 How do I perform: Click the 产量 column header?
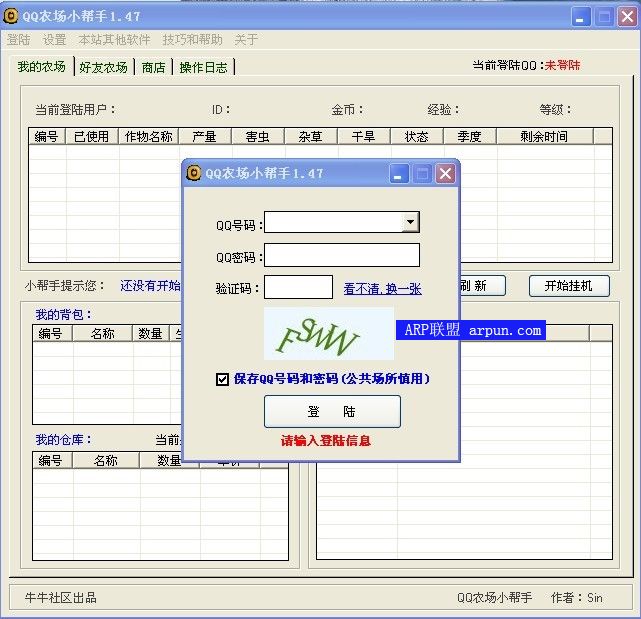[x=205, y=136]
